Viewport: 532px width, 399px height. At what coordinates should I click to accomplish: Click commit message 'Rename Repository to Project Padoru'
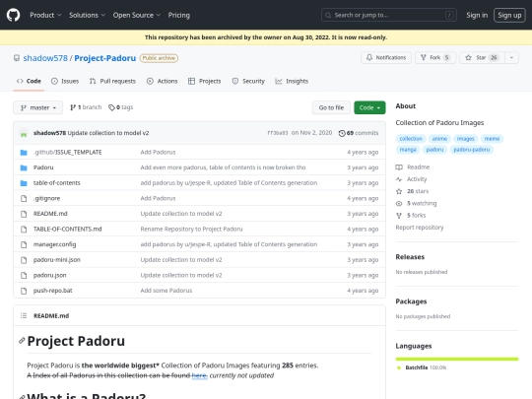point(191,229)
